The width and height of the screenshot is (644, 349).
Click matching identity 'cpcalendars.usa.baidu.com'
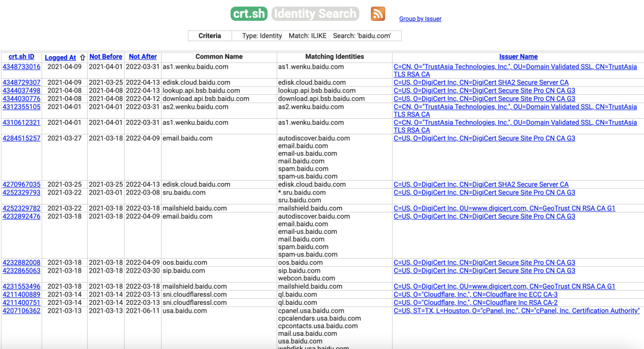point(320,319)
